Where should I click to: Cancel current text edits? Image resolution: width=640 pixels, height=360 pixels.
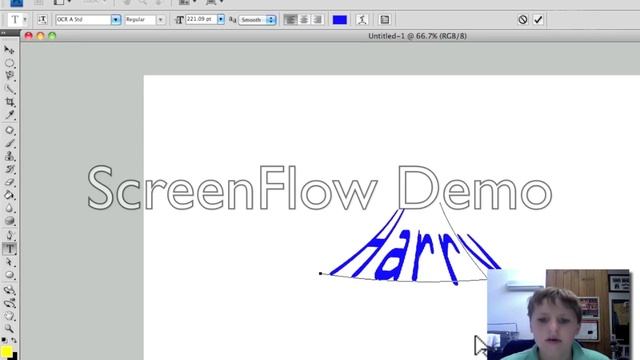(523, 20)
